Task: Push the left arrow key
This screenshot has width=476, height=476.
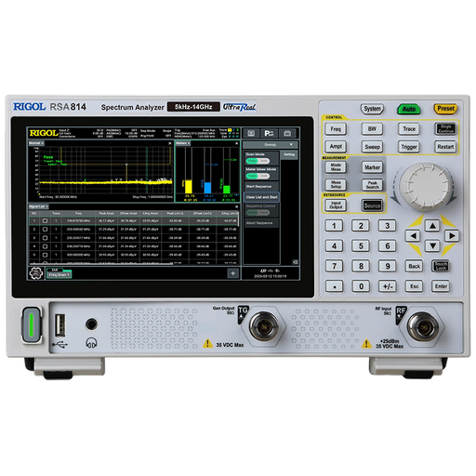Action: point(413,236)
